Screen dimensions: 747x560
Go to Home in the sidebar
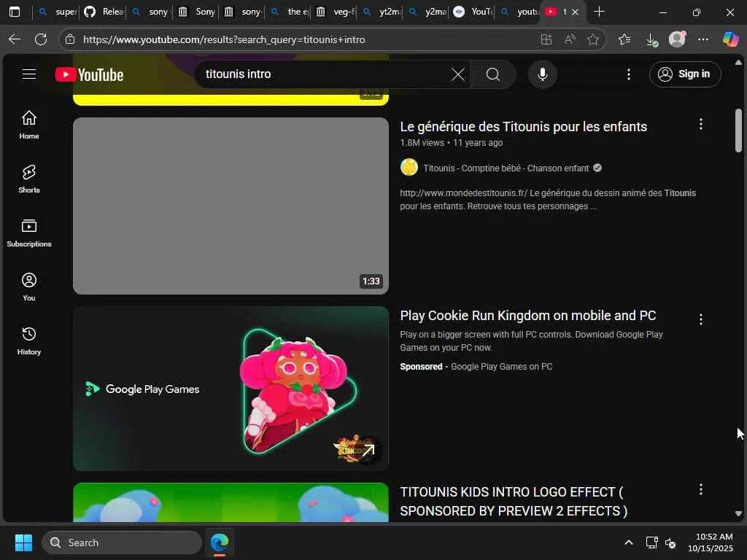(x=29, y=125)
